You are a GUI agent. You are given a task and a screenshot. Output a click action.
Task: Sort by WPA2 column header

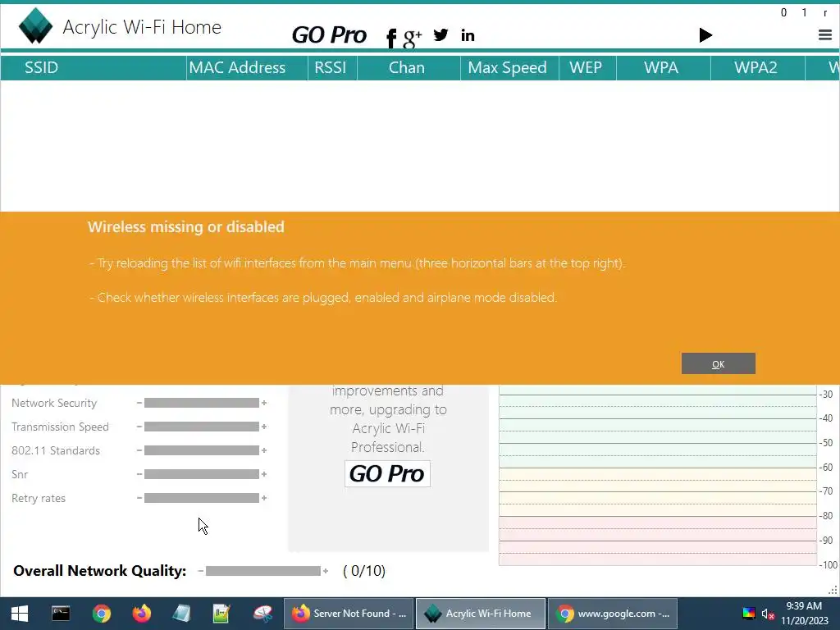pos(757,67)
